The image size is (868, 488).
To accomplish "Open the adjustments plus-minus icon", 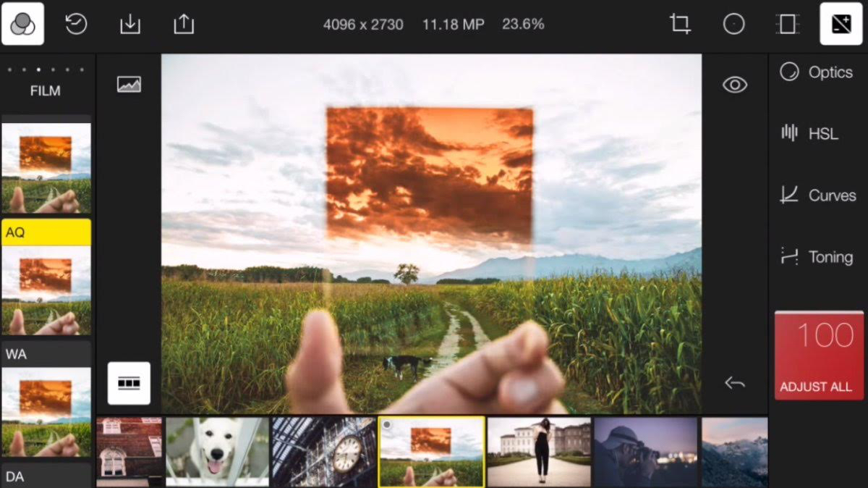I will tap(841, 24).
